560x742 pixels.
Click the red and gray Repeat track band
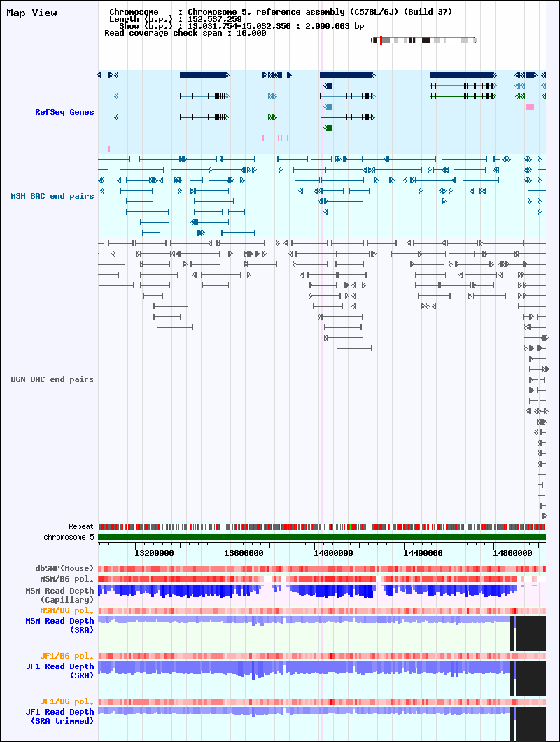pos(322,526)
